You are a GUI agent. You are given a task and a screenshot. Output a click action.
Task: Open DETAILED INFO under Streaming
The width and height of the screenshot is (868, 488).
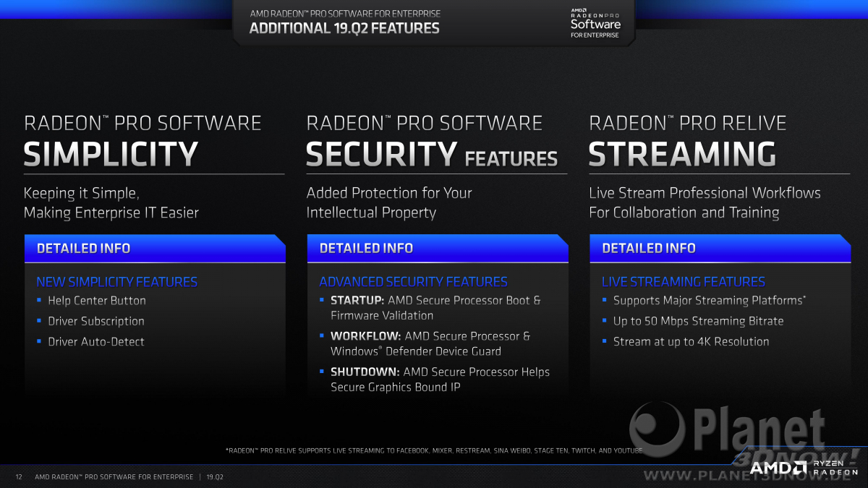coord(720,248)
